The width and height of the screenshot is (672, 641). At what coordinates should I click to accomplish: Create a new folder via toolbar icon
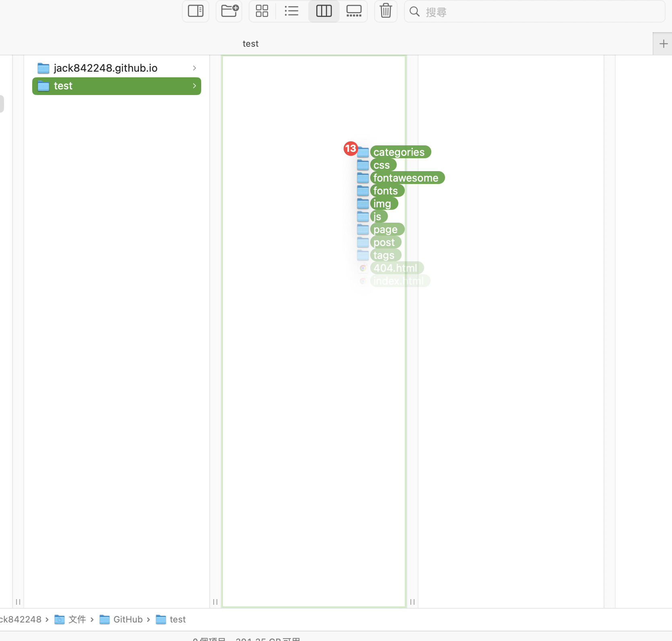[229, 11]
